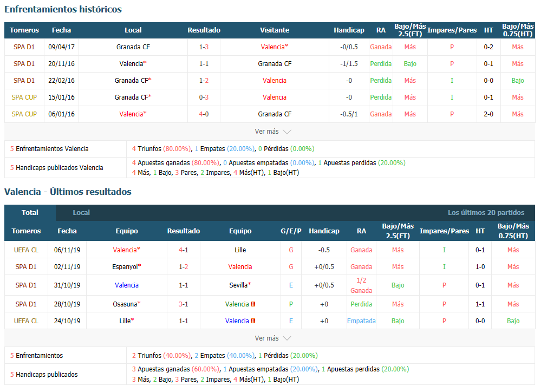Click the Perdida RA cell in the Osasuna row
Image resolution: width=547 pixels, height=392 pixels.
pyautogui.click(x=361, y=304)
